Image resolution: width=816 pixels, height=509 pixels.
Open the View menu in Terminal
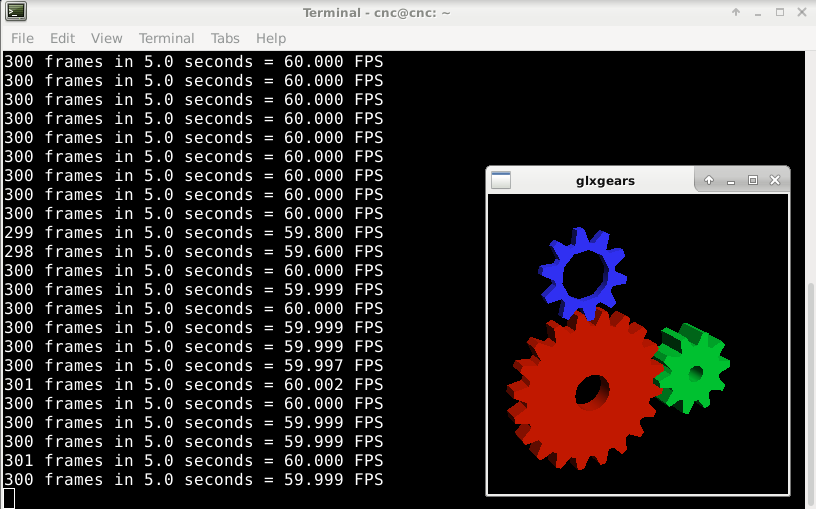[x=107, y=39]
